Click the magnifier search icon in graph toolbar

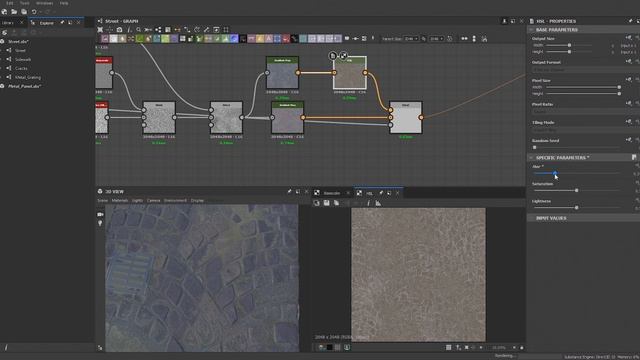click(138, 30)
